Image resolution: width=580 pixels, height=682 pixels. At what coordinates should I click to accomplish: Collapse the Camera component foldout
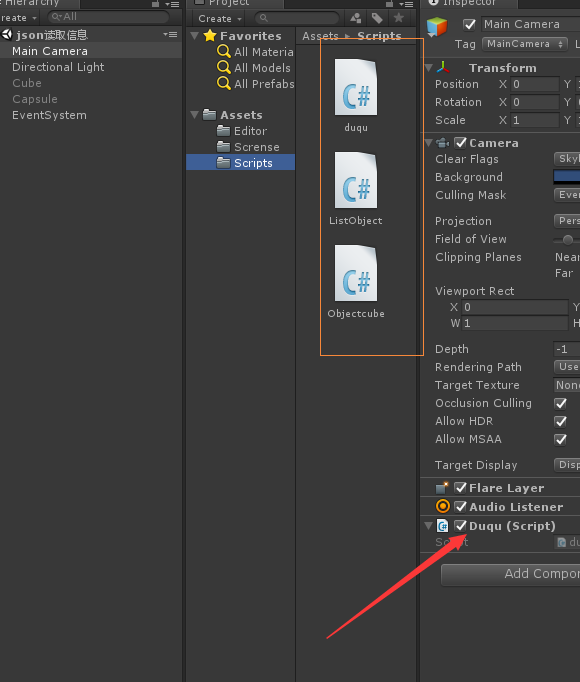pos(429,143)
